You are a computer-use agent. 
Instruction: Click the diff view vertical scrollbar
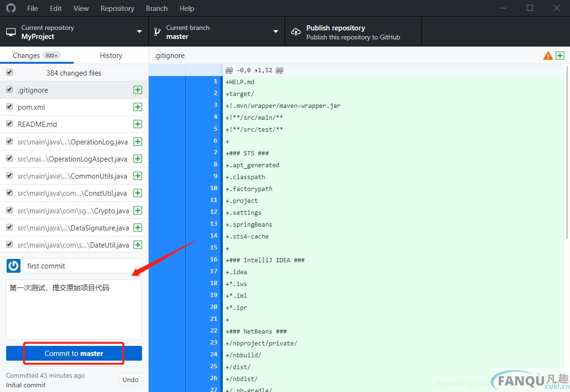click(567, 152)
